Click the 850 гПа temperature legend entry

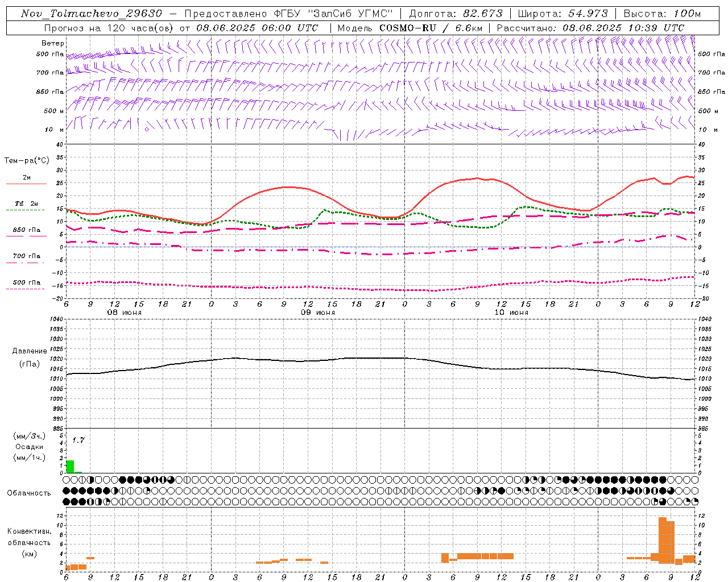pos(27,230)
